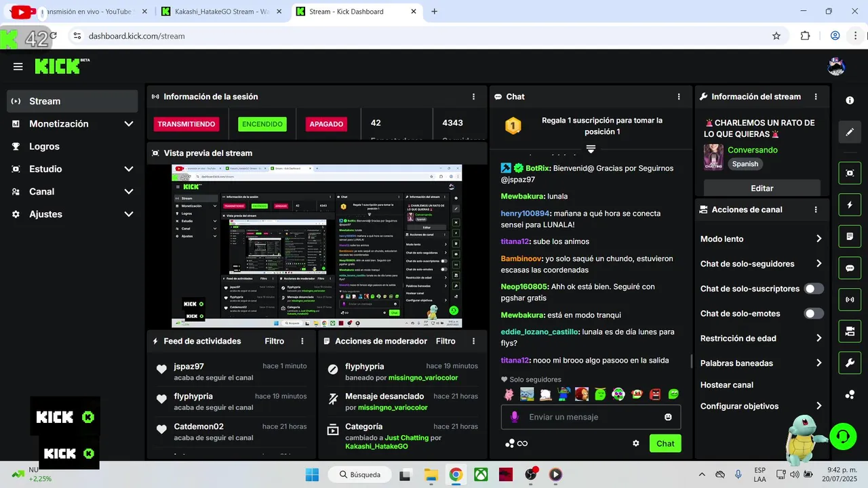Open the user profile avatar menu

point(836,66)
